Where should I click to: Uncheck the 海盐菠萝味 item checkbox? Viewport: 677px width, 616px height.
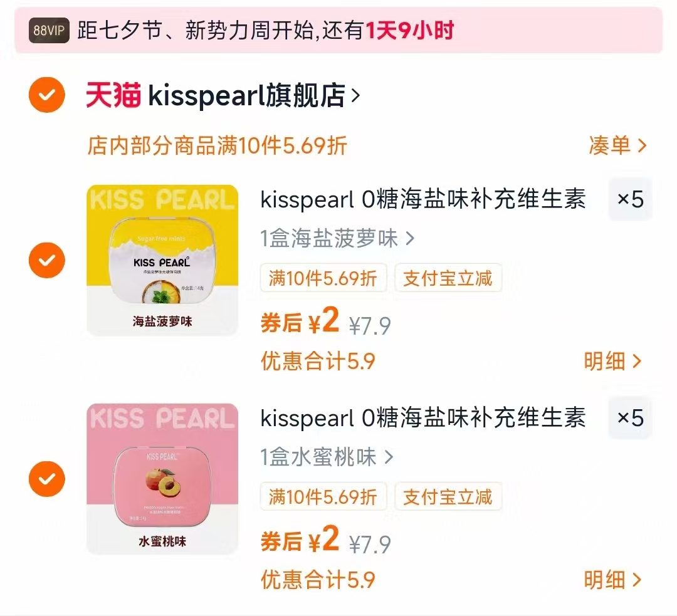pos(47,260)
